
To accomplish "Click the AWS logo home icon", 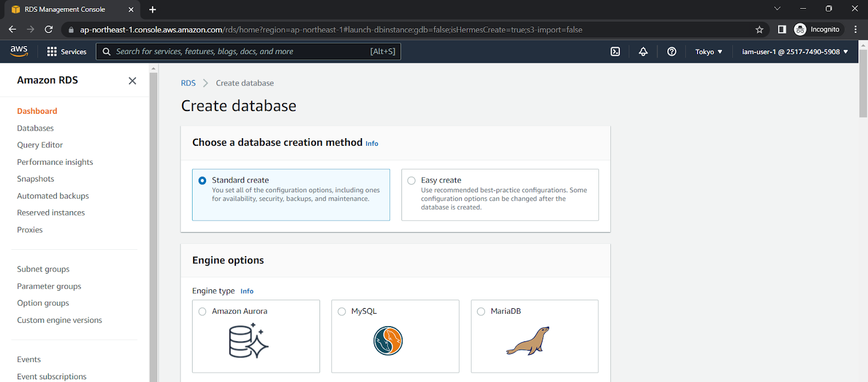I will pyautogui.click(x=19, y=51).
